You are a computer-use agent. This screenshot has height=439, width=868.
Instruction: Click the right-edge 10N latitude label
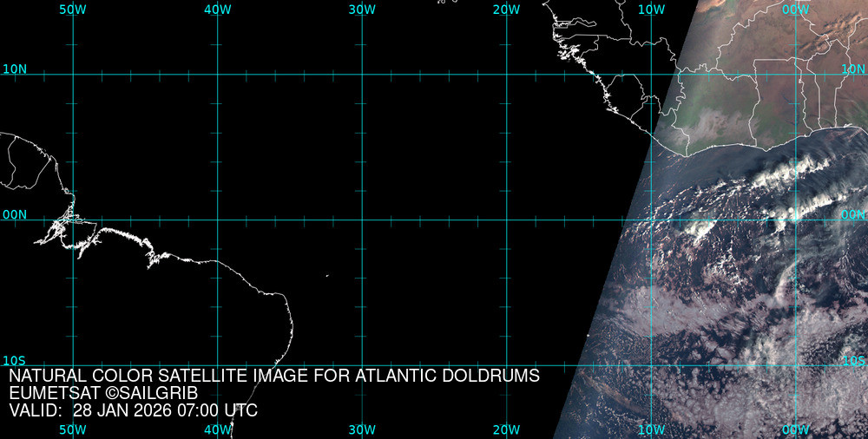(x=854, y=69)
